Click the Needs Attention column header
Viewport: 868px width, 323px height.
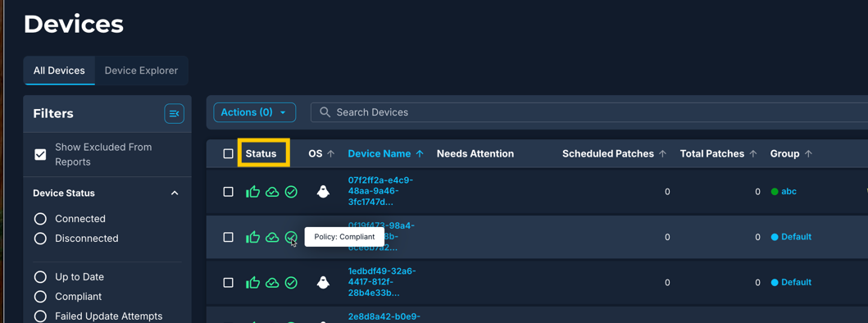475,154
